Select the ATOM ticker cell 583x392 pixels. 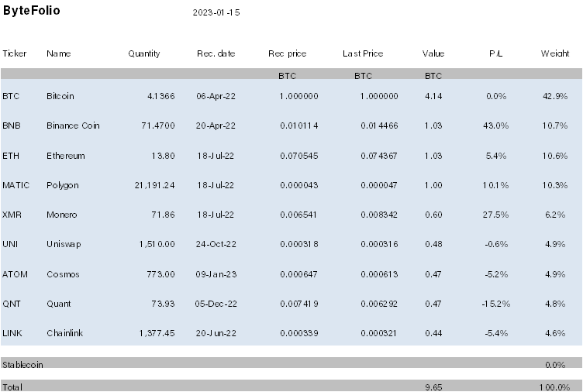click(x=15, y=274)
